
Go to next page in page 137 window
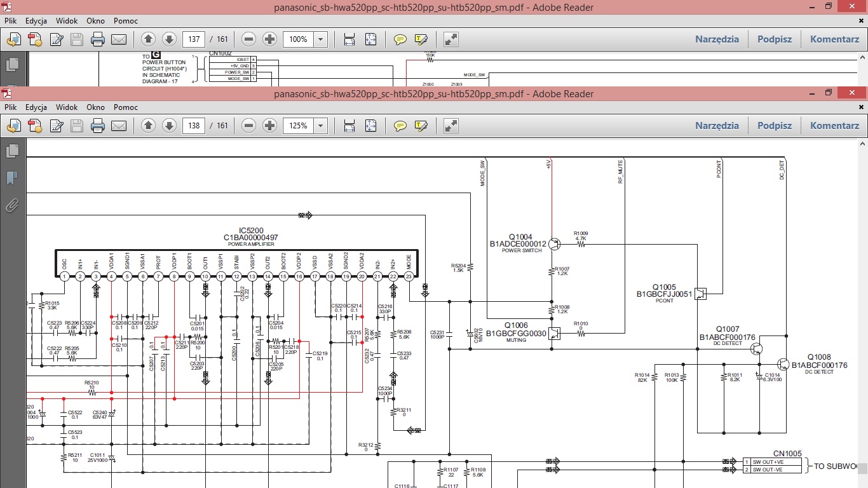[169, 39]
